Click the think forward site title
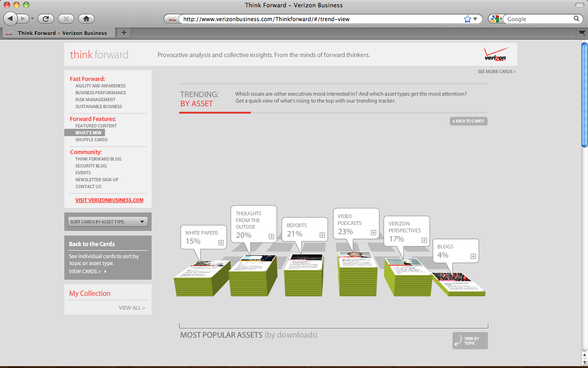 [x=99, y=55]
